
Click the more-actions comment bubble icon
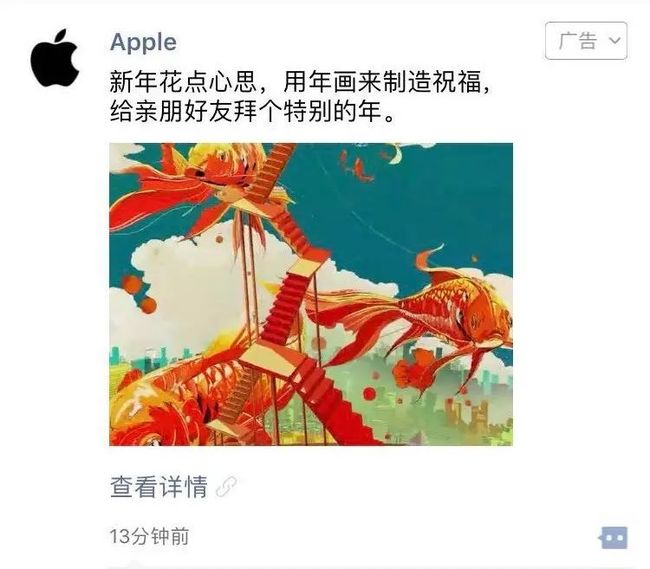click(x=614, y=538)
